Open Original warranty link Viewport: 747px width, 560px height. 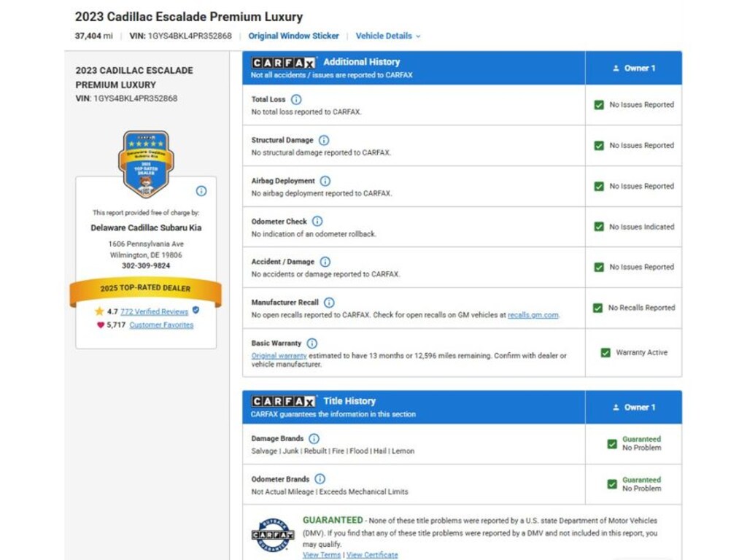(x=279, y=356)
